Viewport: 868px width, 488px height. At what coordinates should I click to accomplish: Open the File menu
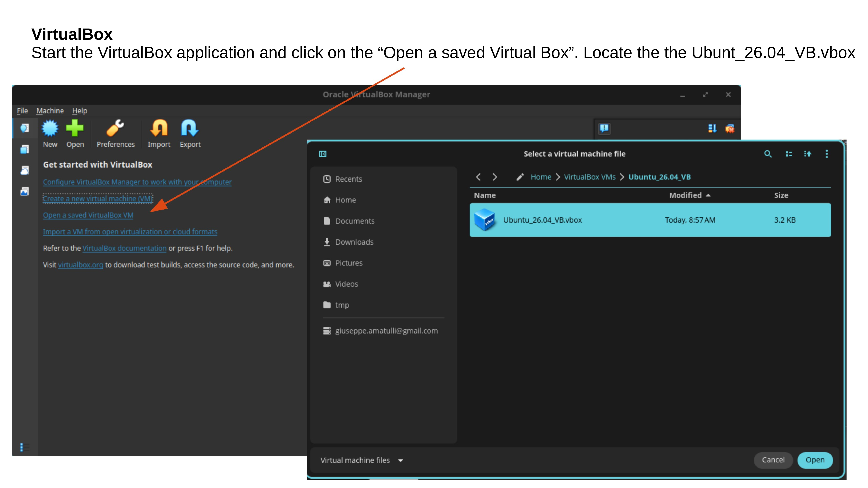[x=22, y=111]
